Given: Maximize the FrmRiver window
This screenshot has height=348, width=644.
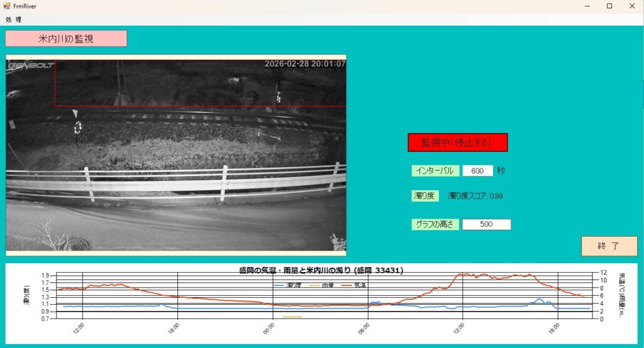Looking at the screenshot, I should (609, 6).
